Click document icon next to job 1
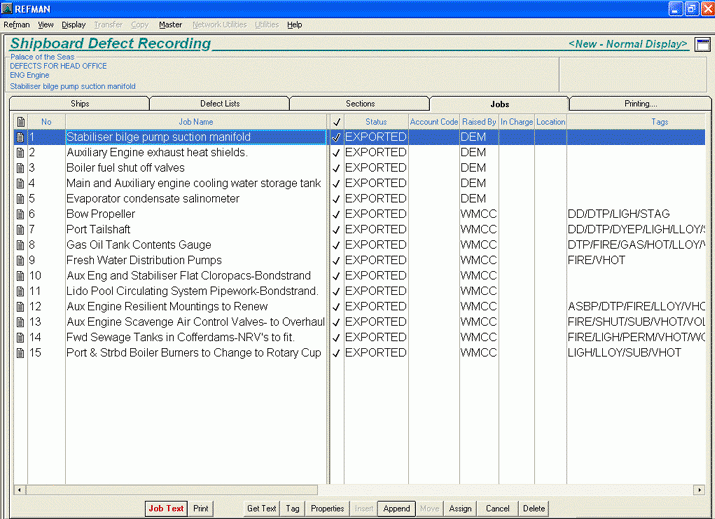Screen dimensions: 715x519 click(20, 137)
